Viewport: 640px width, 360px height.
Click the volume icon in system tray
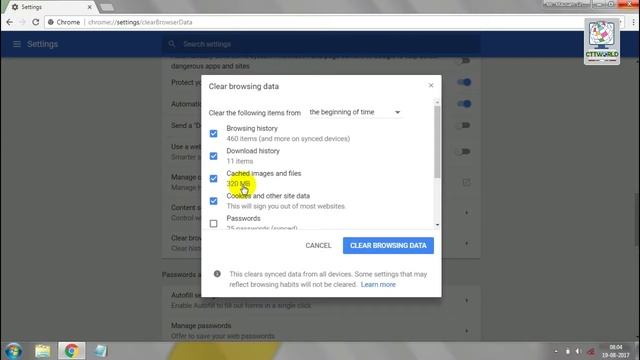(x=578, y=351)
